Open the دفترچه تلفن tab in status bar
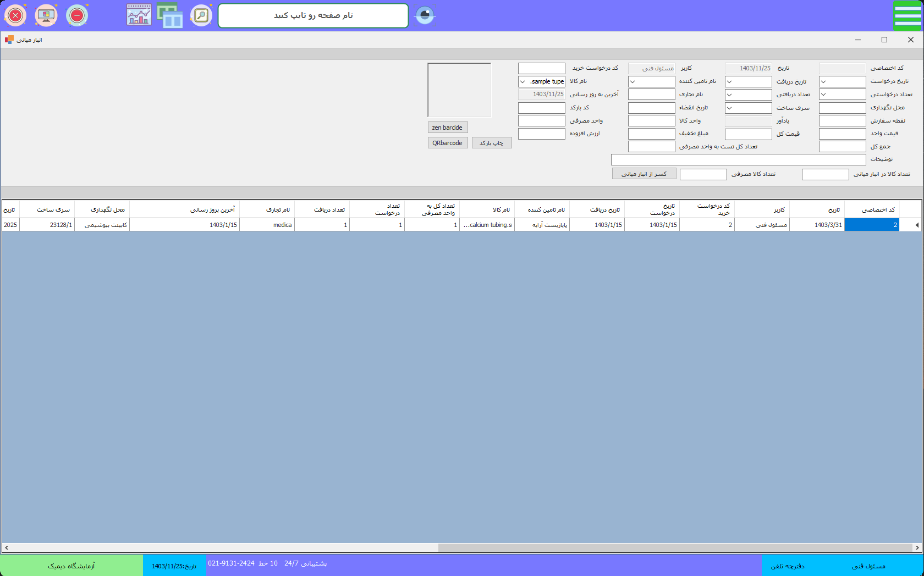 click(x=788, y=566)
